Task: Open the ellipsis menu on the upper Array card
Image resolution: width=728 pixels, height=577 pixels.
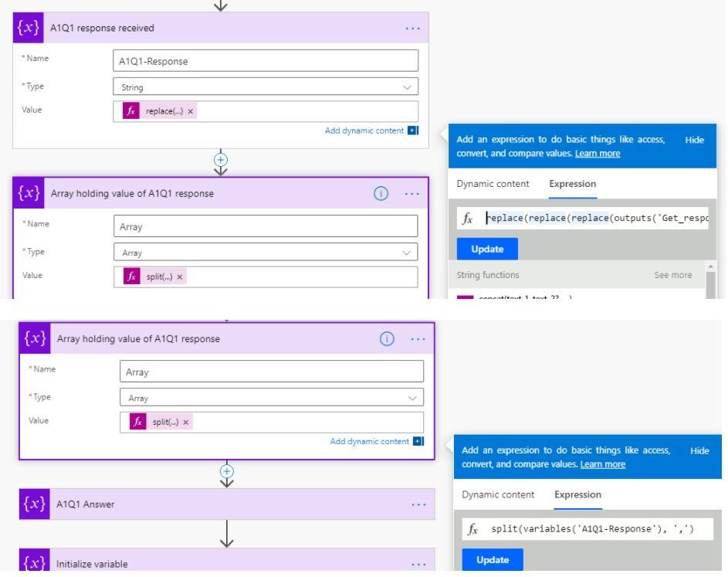Action: [411, 194]
